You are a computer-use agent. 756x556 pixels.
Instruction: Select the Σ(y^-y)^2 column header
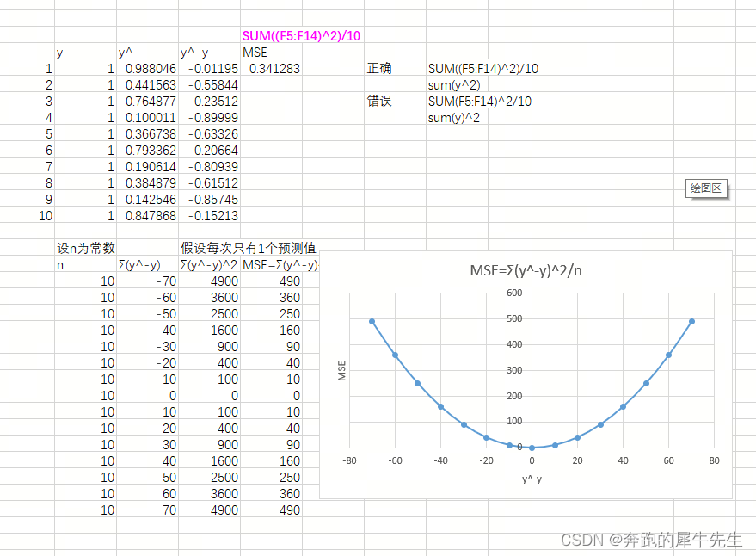click(x=209, y=265)
